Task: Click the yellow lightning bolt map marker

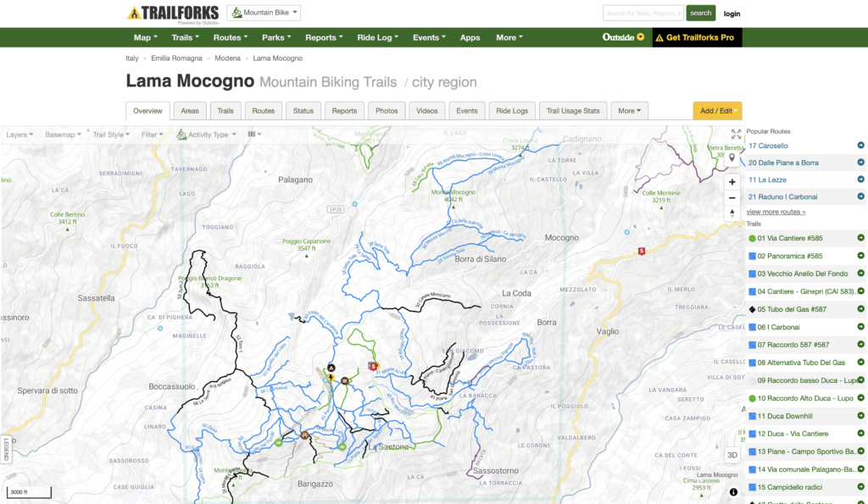Action: [331, 378]
